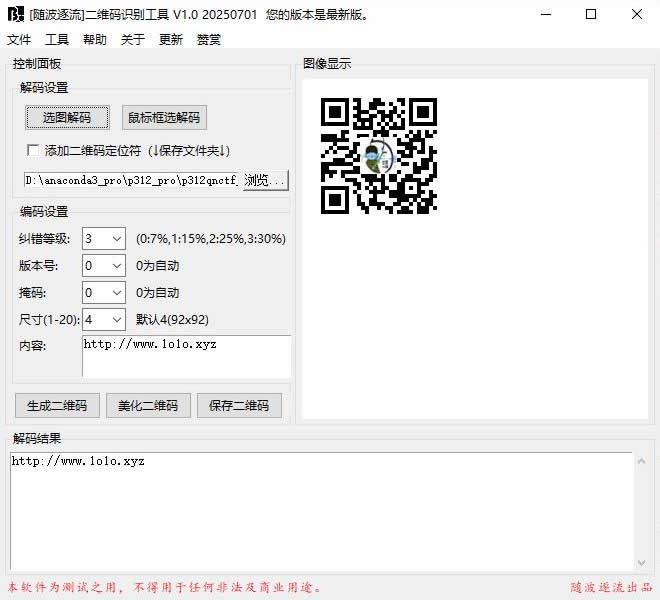Click the 鼠标框选解码 button
660x600 pixels.
[x=164, y=117]
